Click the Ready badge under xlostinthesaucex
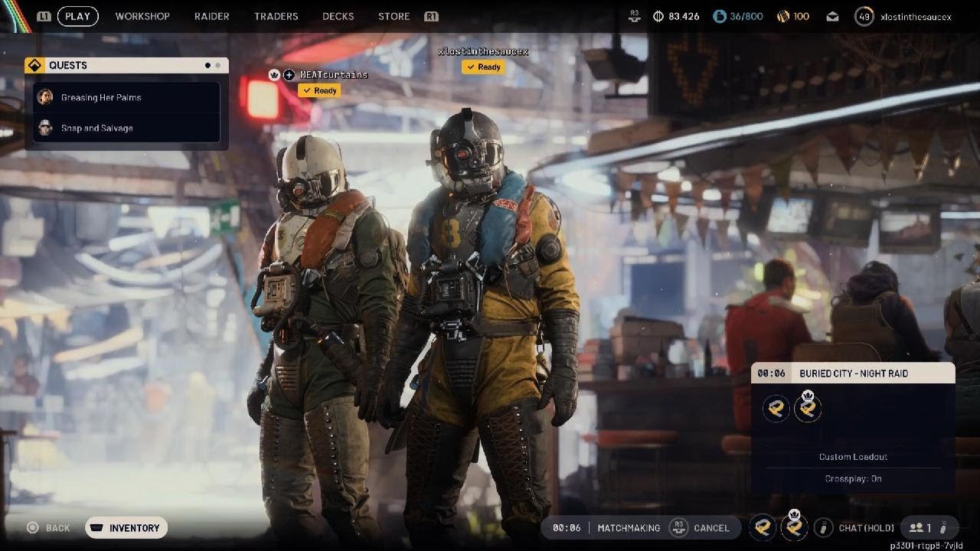 point(483,67)
